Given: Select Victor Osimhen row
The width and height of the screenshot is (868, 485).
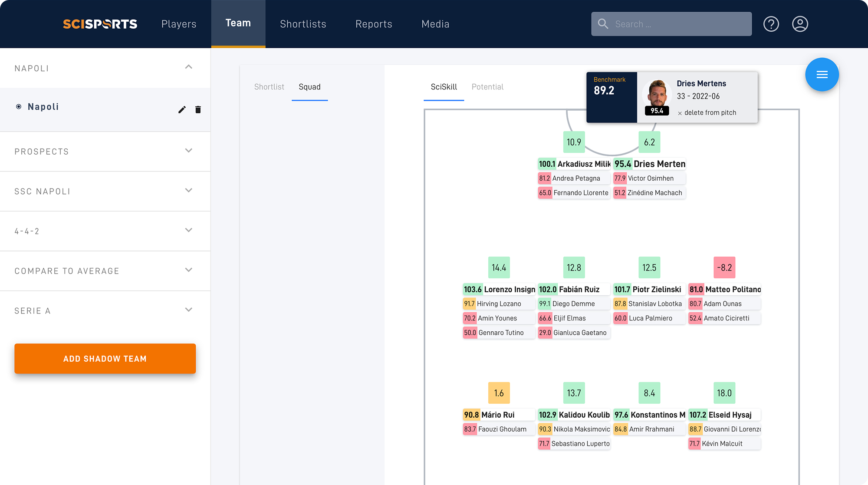Looking at the screenshot, I should tap(650, 178).
